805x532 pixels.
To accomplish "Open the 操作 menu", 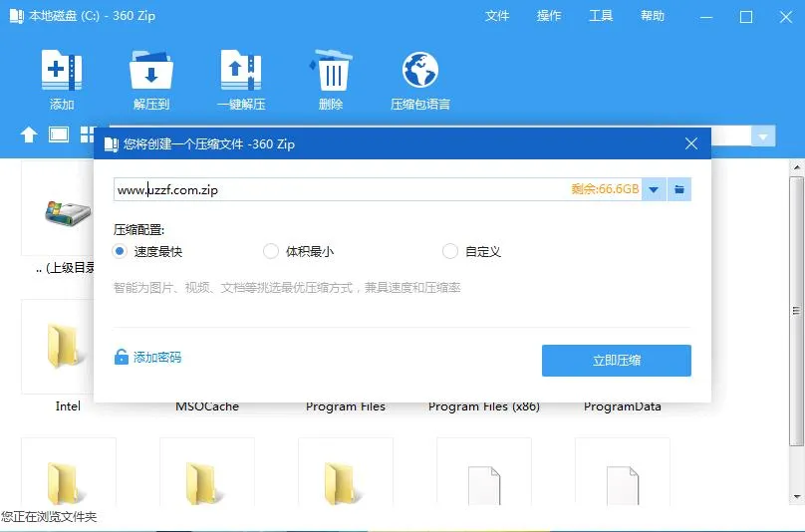I will coord(549,16).
